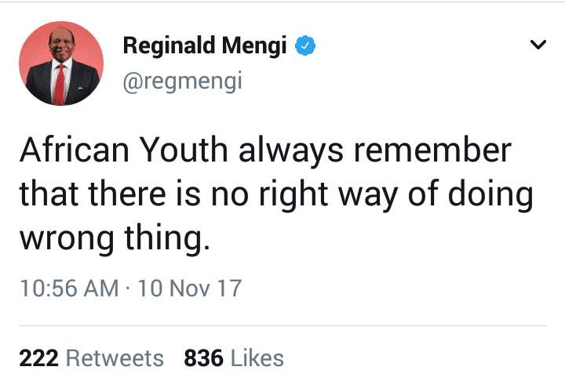Visit the @regmengi handle
565x392 pixels.
tap(182, 82)
